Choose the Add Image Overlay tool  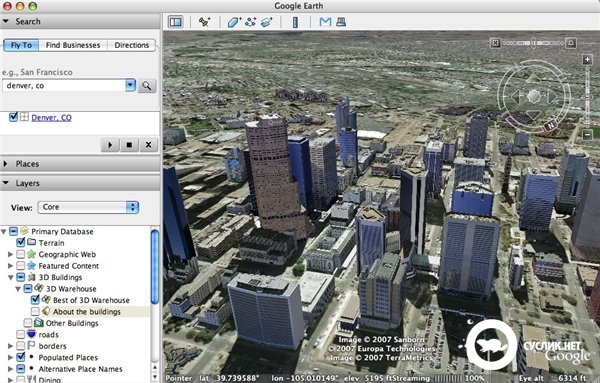267,22
